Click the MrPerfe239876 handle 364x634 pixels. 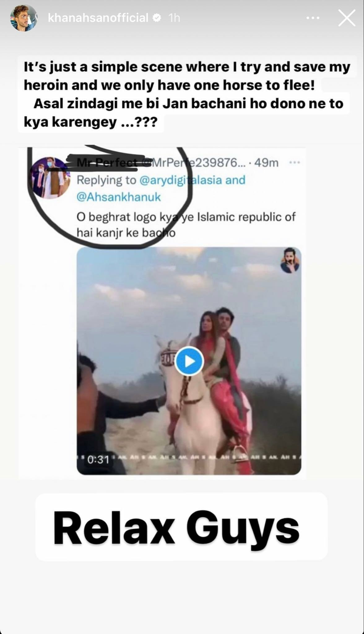click(198, 163)
